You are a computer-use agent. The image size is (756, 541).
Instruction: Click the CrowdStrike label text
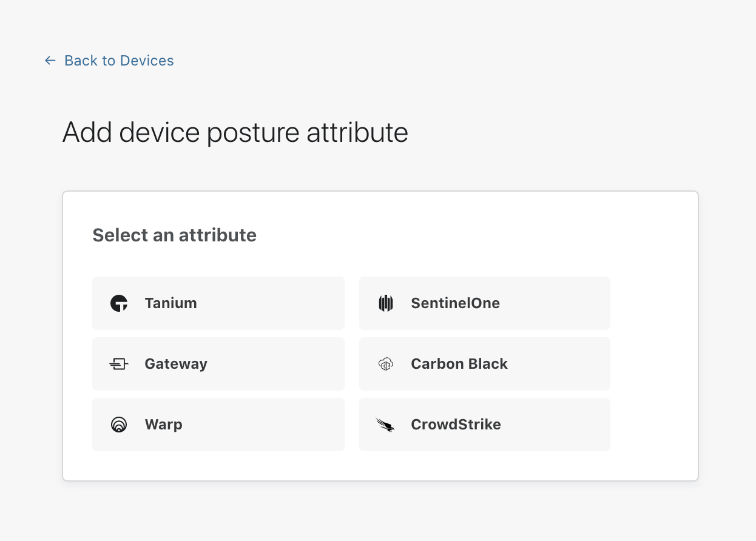pyautogui.click(x=456, y=425)
